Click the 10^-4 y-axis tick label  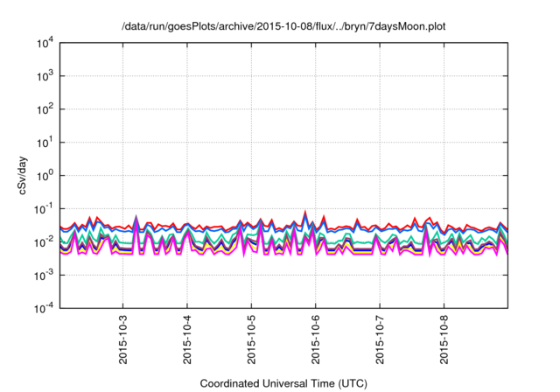[45, 308]
